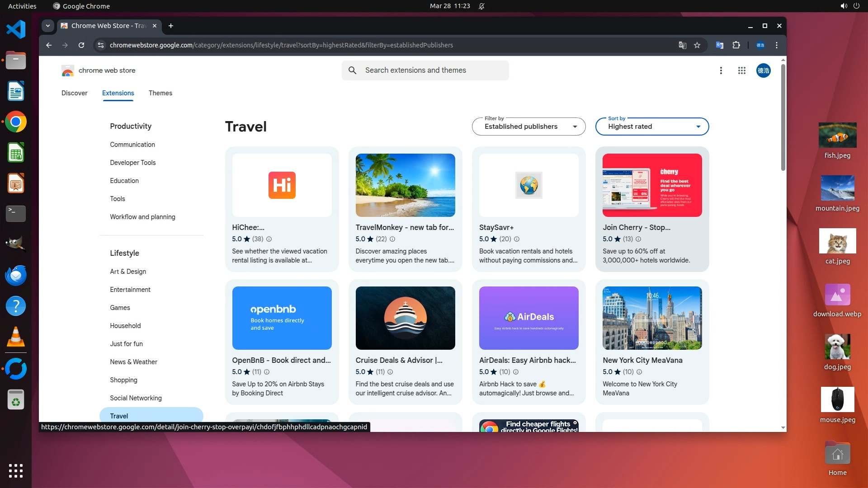Image resolution: width=868 pixels, height=488 pixels.
Task: Expand the Sort by Highest rated dropdown
Action: (x=652, y=127)
